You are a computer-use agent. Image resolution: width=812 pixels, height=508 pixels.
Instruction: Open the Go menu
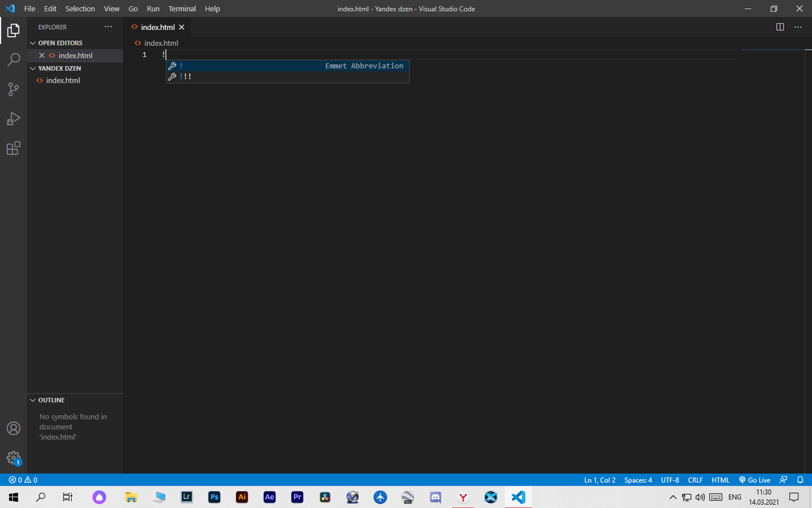click(x=133, y=9)
